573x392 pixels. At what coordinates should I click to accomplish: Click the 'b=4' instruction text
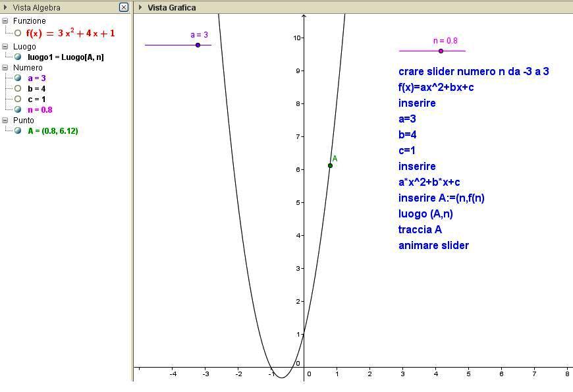[408, 134]
